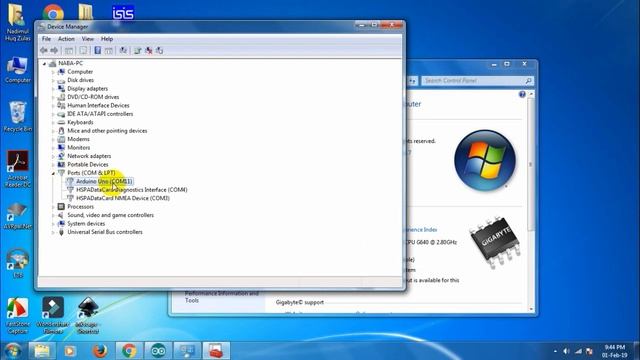Click the Wondershare Filmora desktop icon

pos(53,315)
